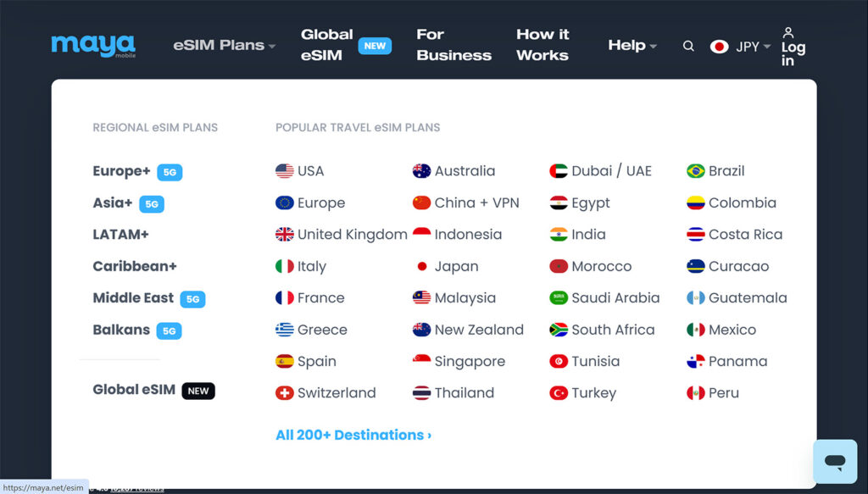Screen dimensions: 868x494
Task: Click the Japan flag icon
Action: point(421,266)
